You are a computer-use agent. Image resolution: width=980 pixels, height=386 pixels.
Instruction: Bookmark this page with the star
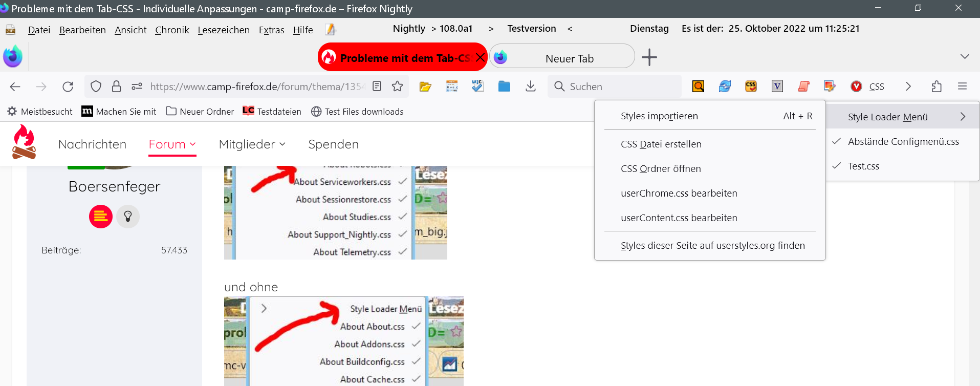pos(397,87)
